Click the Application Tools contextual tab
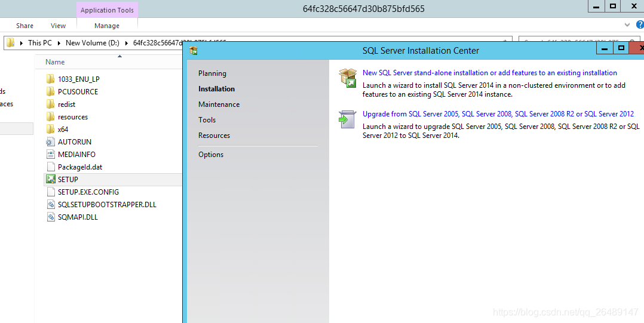 click(107, 10)
